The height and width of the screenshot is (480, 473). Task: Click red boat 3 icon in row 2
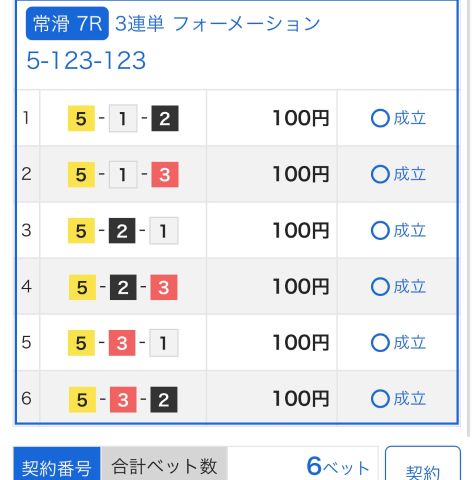pyautogui.click(x=165, y=174)
